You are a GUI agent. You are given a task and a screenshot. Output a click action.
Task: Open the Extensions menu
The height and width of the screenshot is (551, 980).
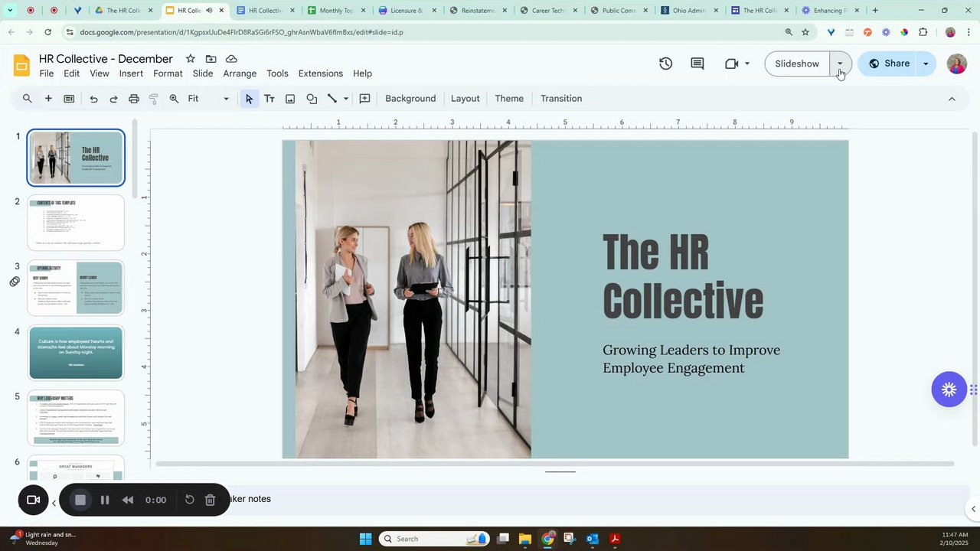321,73
